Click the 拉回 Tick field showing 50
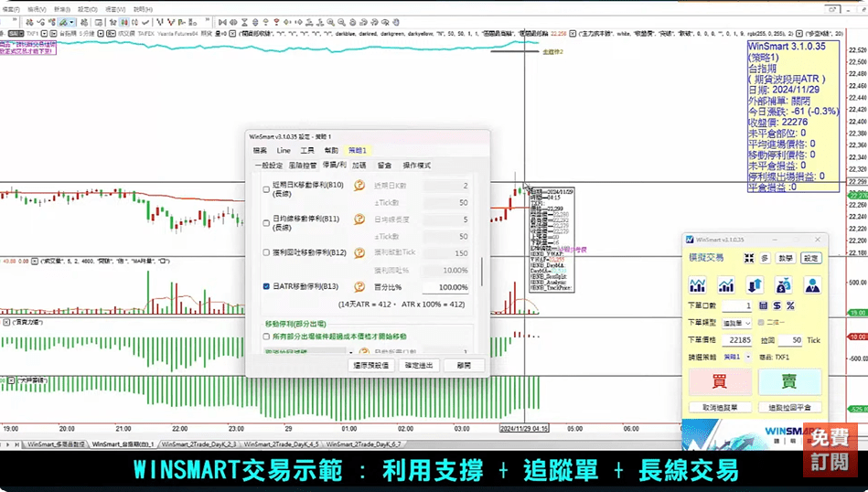The height and width of the screenshot is (492, 868). click(790, 340)
